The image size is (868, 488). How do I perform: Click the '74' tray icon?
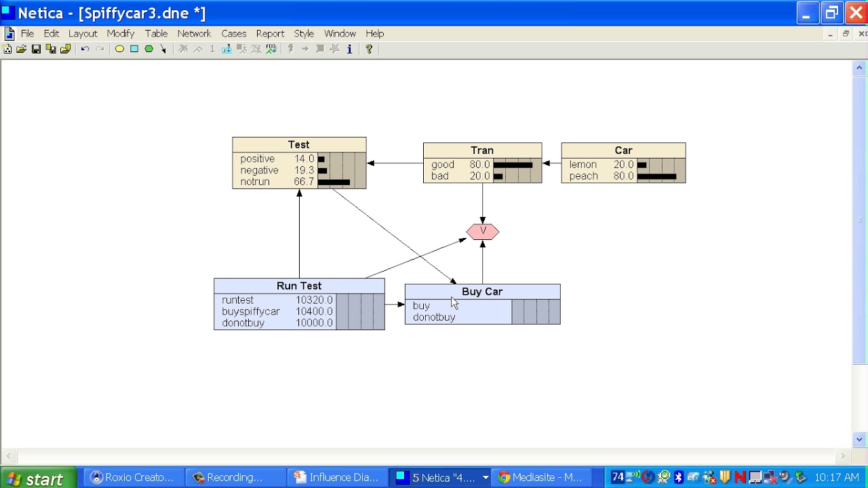tap(617, 477)
